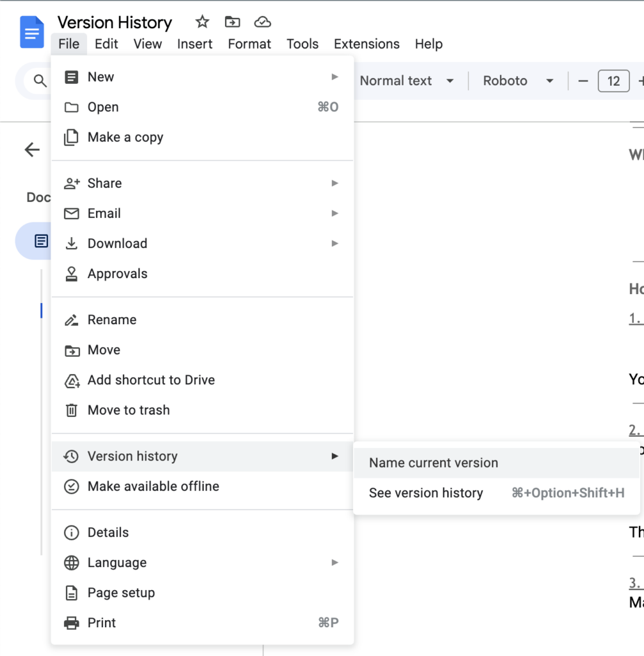Check cloud save status icon
Viewport: 644px width, 656px height.
(x=262, y=22)
